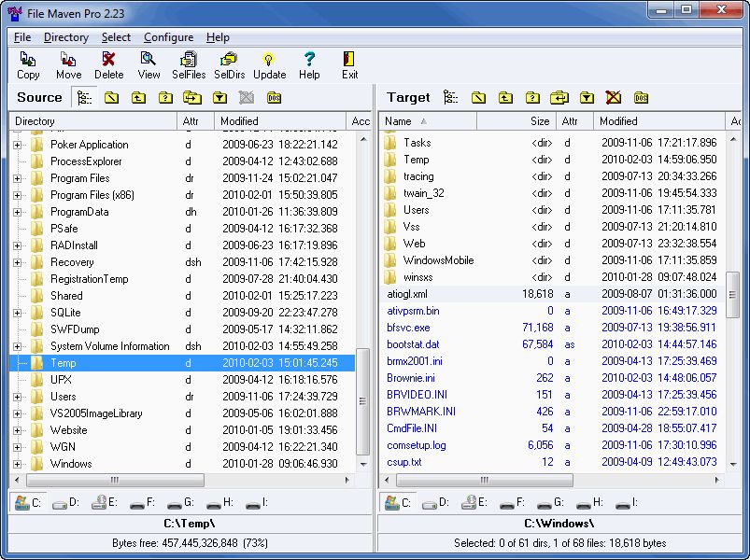Click the Source parent-folder up-arrow icon
This screenshot has height=560, width=750.
(x=138, y=98)
